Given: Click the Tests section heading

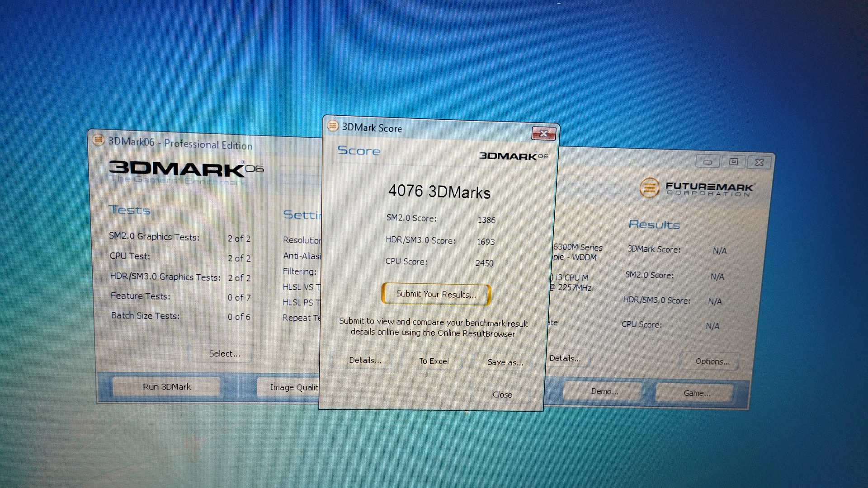Looking at the screenshot, I should click(x=130, y=210).
